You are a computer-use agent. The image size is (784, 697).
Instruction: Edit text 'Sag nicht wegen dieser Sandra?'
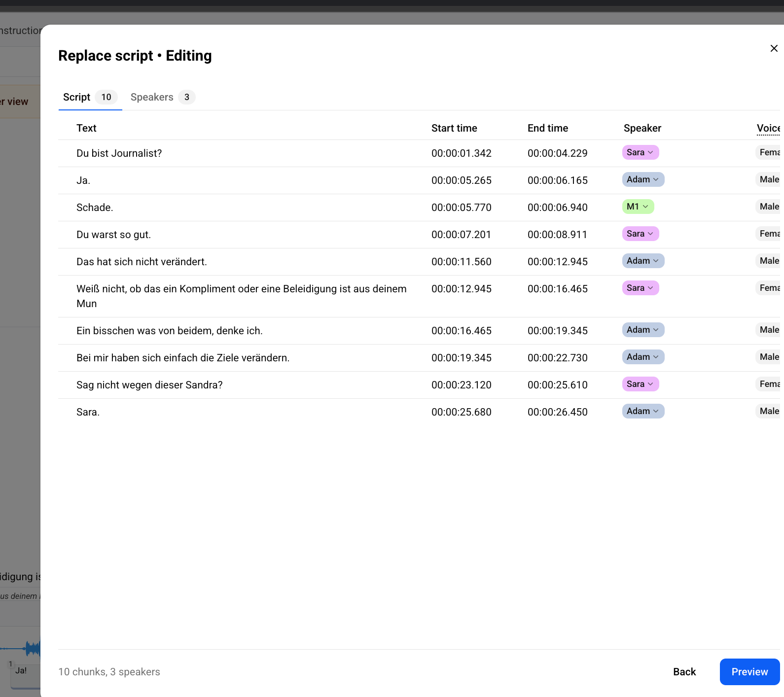click(149, 385)
